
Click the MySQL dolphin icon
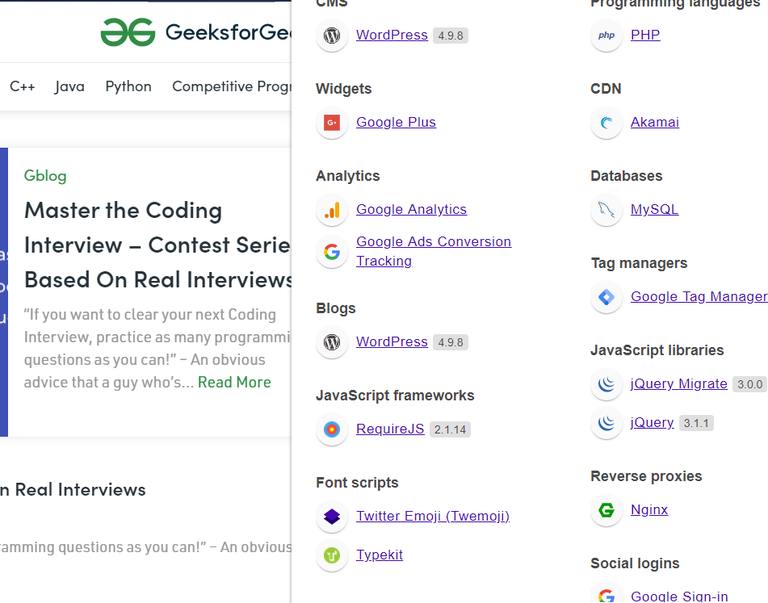coord(606,210)
